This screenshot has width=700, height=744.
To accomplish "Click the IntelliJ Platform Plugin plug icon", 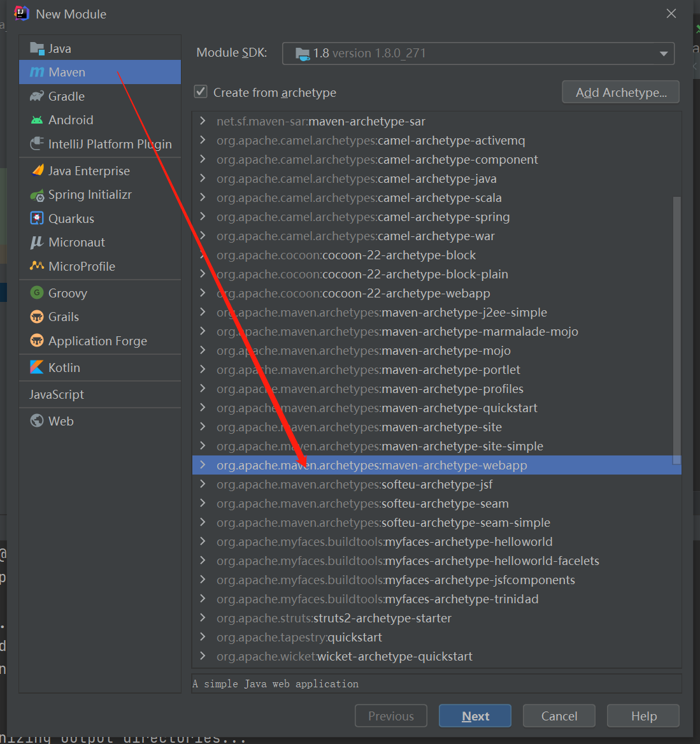I will pyautogui.click(x=36, y=144).
